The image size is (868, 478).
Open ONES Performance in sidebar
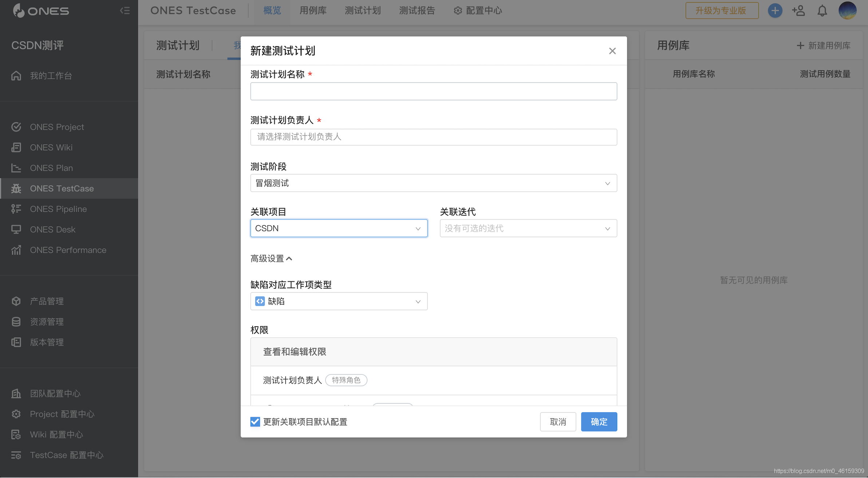(69, 250)
